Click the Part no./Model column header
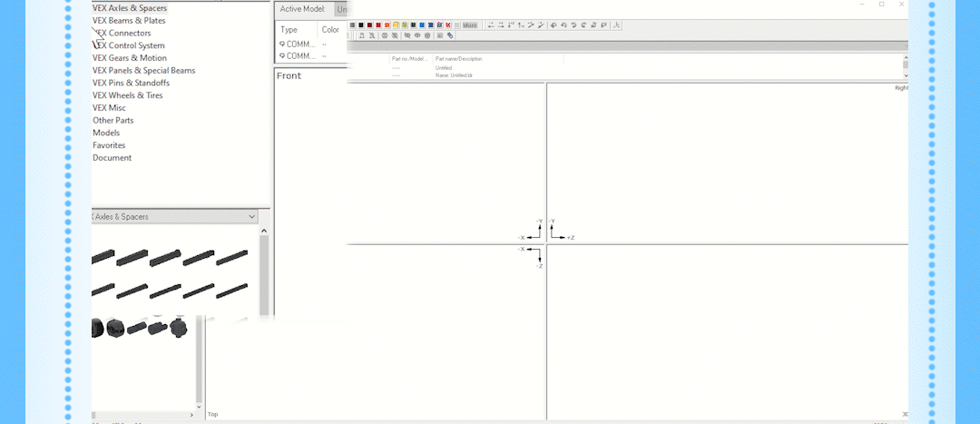 [410, 59]
